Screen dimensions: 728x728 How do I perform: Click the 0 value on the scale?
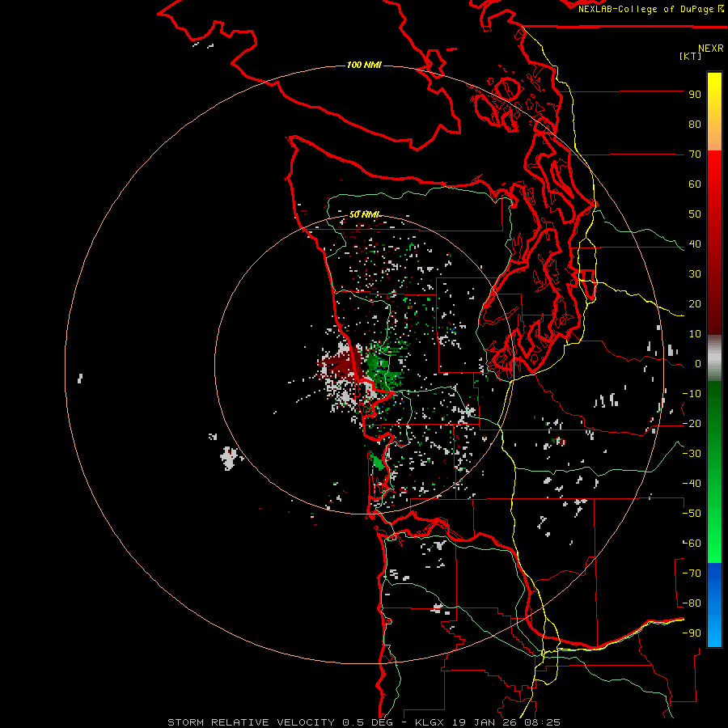(698, 364)
